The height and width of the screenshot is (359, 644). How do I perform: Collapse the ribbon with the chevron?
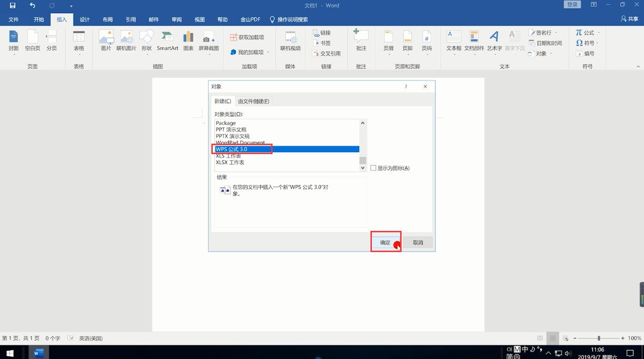638,66
